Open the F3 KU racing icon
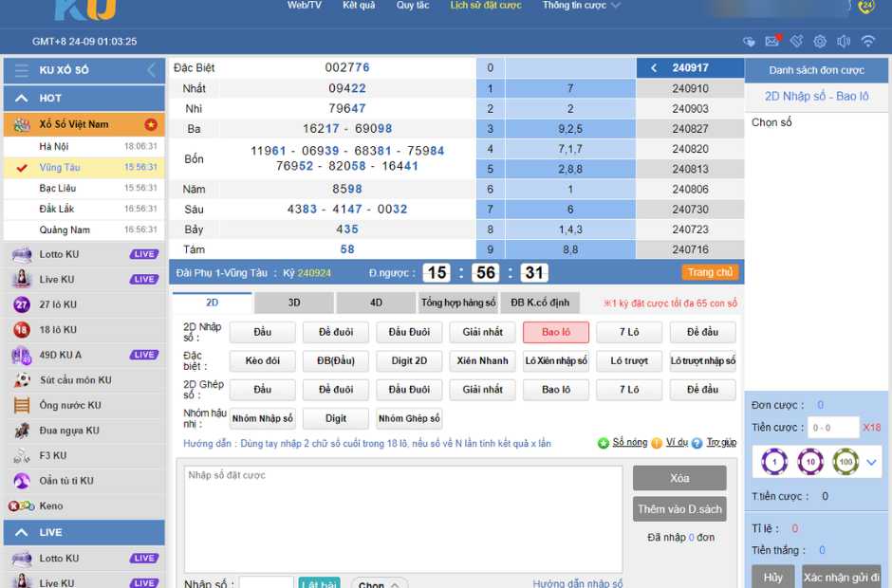The image size is (892, 588). click(x=22, y=455)
